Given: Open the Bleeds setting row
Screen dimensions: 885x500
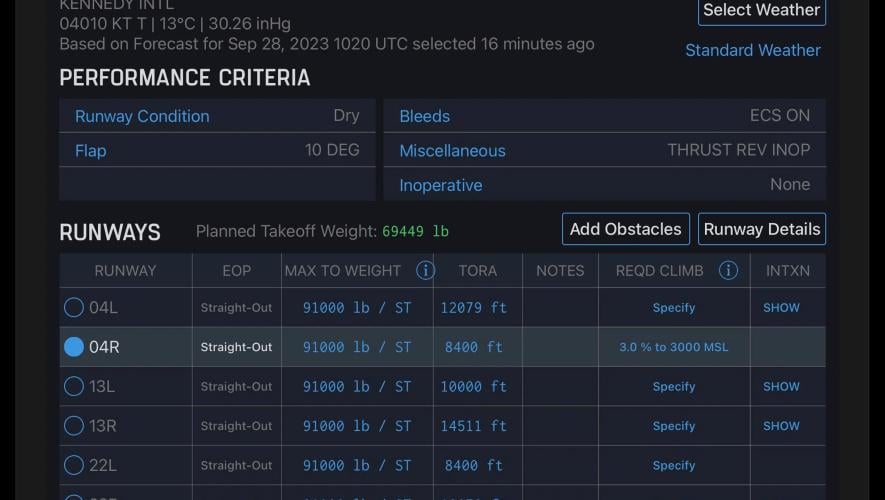Looking at the screenshot, I should [604, 116].
